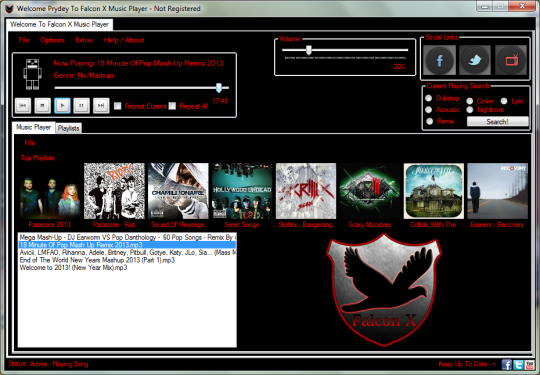Open the Skrillex - Bangerang playlist cover
The height and width of the screenshot is (375, 540).
(x=306, y=191)
